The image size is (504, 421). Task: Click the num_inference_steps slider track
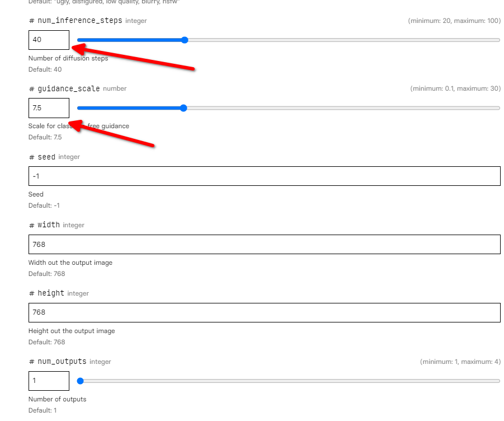click(336, 40)
